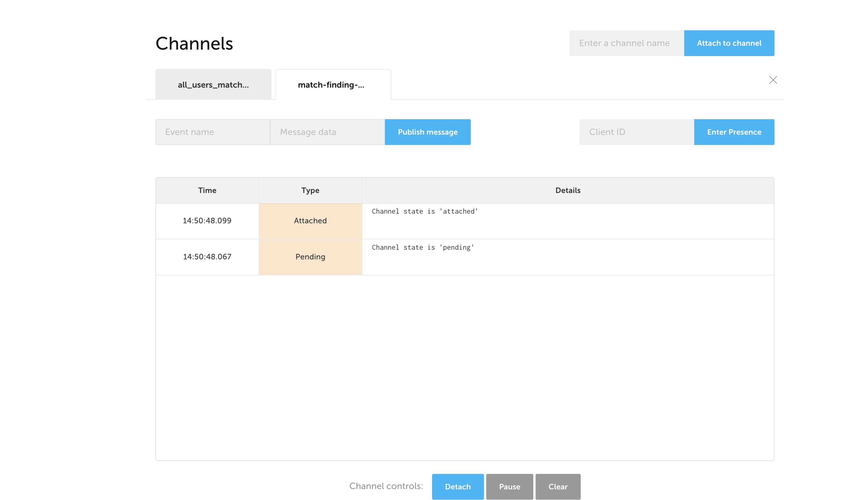Image resolution: width=868 pixels, height=500 pixels.
Task: Select the Attached event row
Action: pyautogui.click(x=310, y=221)
